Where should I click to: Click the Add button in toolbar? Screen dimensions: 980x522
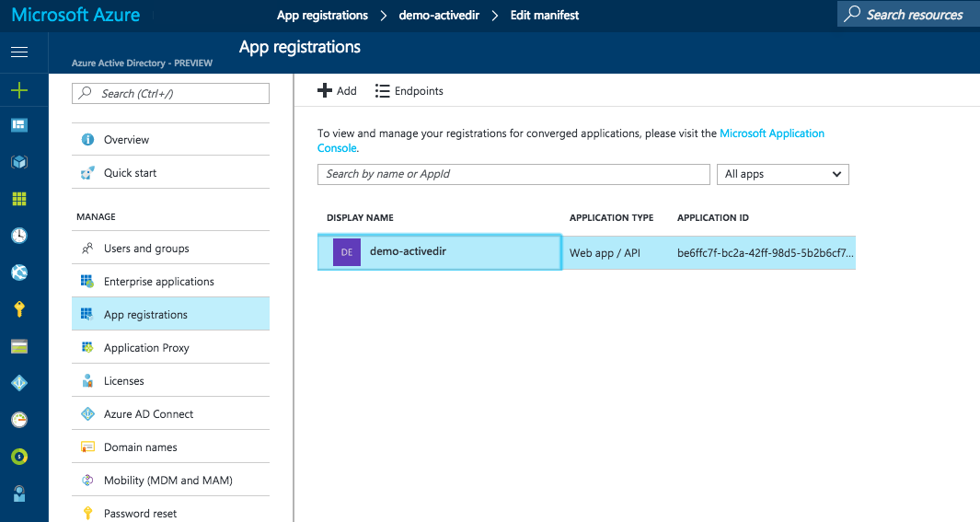[337, 90]
